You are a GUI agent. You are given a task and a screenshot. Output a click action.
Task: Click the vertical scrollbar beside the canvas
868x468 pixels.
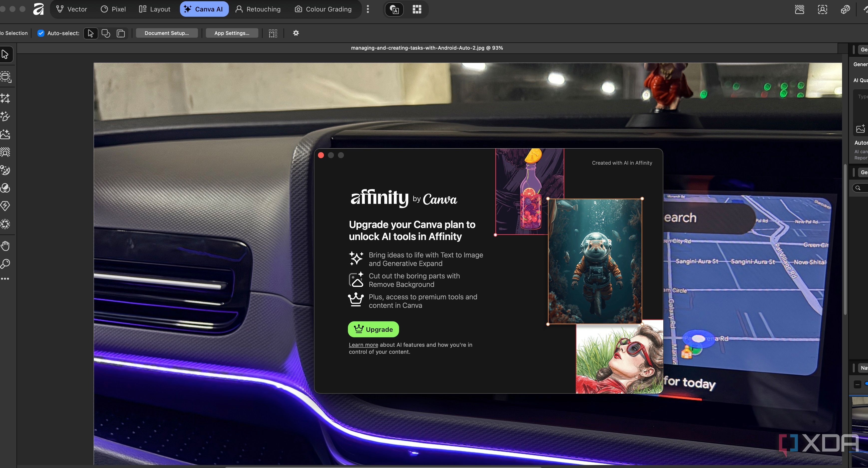(x=845, y=239)
